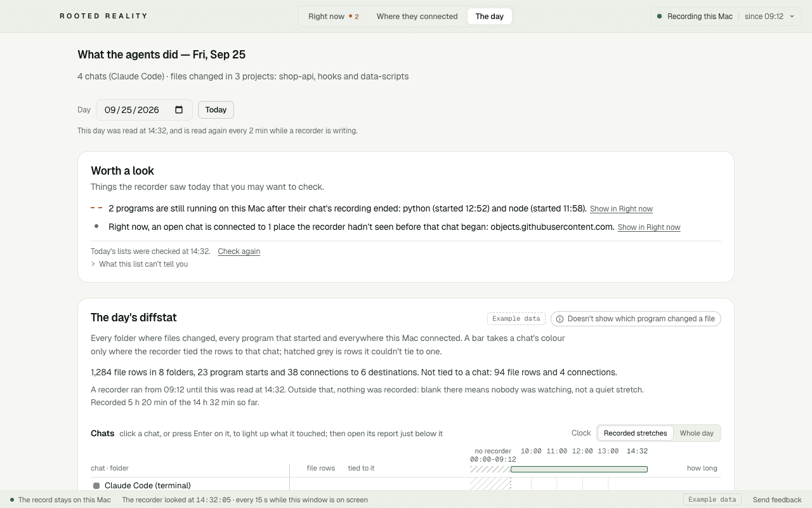Click 'how long' column header
The width and height of the screenshot is (812, 508).
click(702, 468)
